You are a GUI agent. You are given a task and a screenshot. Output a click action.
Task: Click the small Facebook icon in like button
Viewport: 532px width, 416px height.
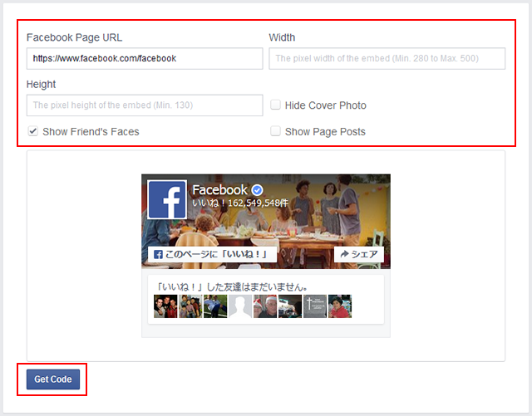[x=158, y=255]
